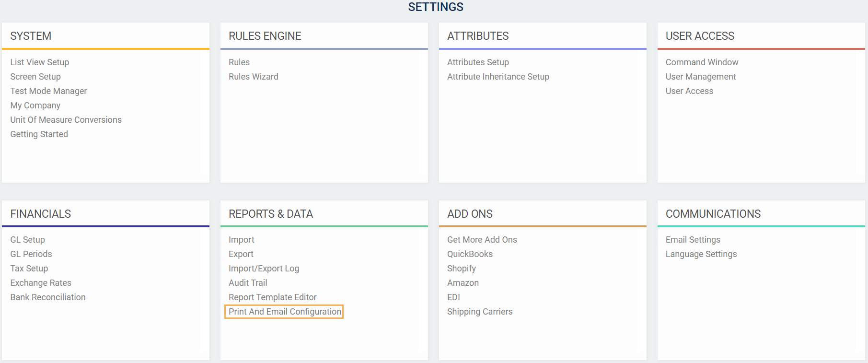Open Attributes Setup
The height and width of the screenshot is (363, 868).
[478, 62]
